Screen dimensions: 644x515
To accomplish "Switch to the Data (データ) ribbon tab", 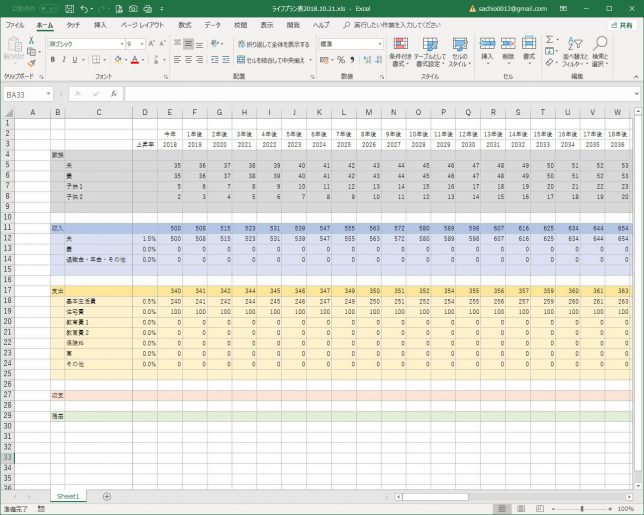I will pos(213,23).
